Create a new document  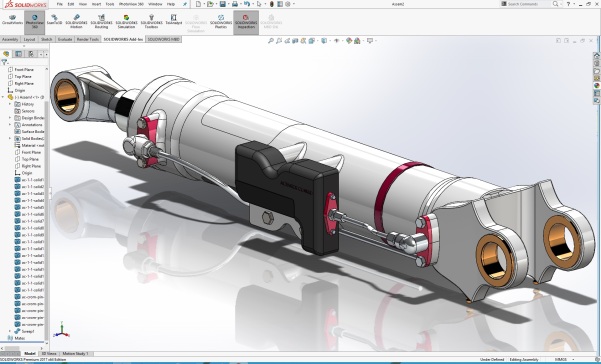pos(198,4)
